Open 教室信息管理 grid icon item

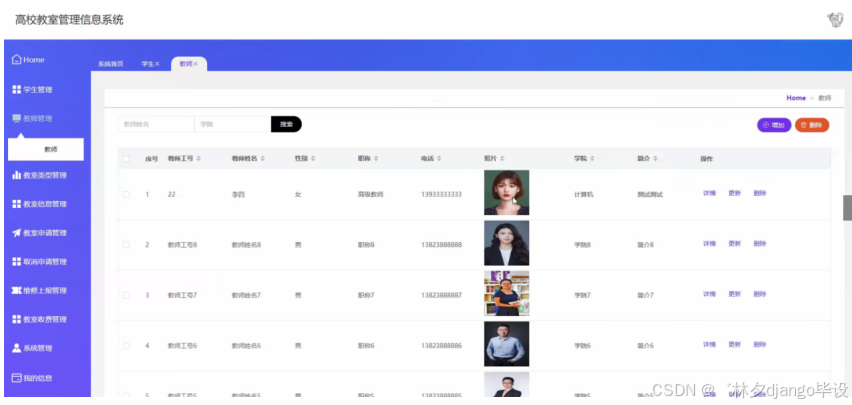click(16, 204)
